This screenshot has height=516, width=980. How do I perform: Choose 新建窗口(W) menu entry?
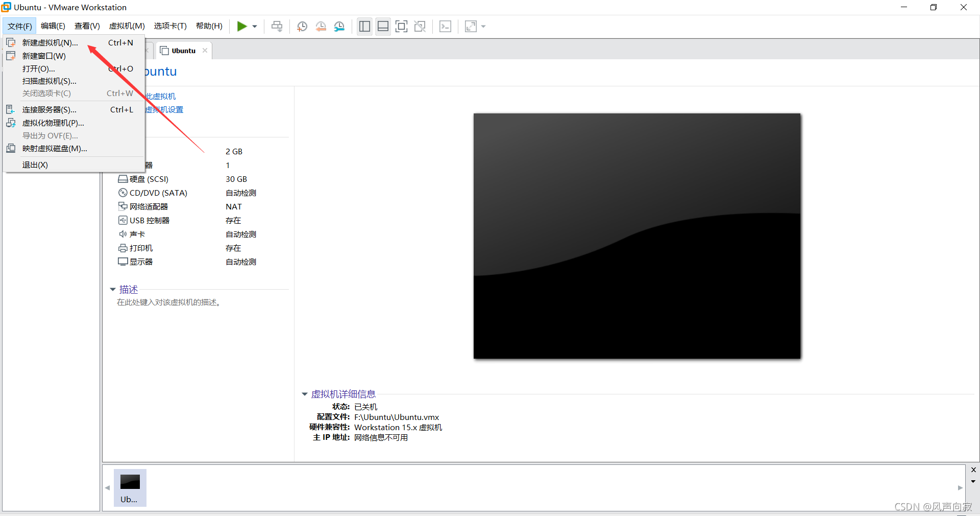(x=73, y=56)
